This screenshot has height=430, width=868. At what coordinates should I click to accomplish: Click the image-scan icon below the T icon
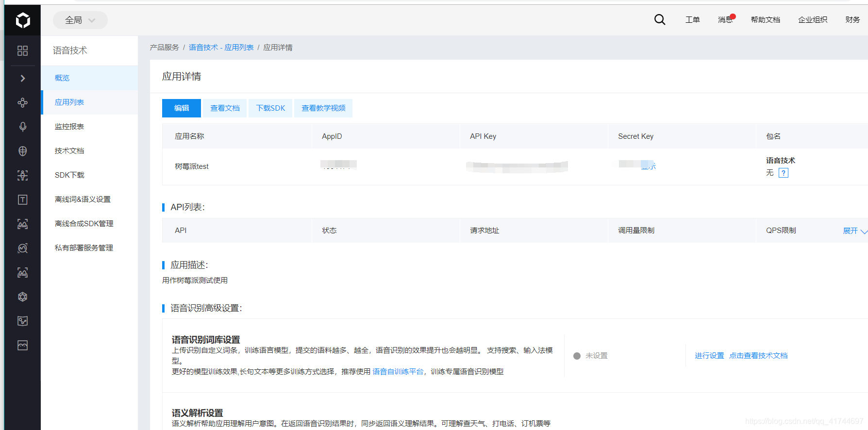(x=22, y=224)
